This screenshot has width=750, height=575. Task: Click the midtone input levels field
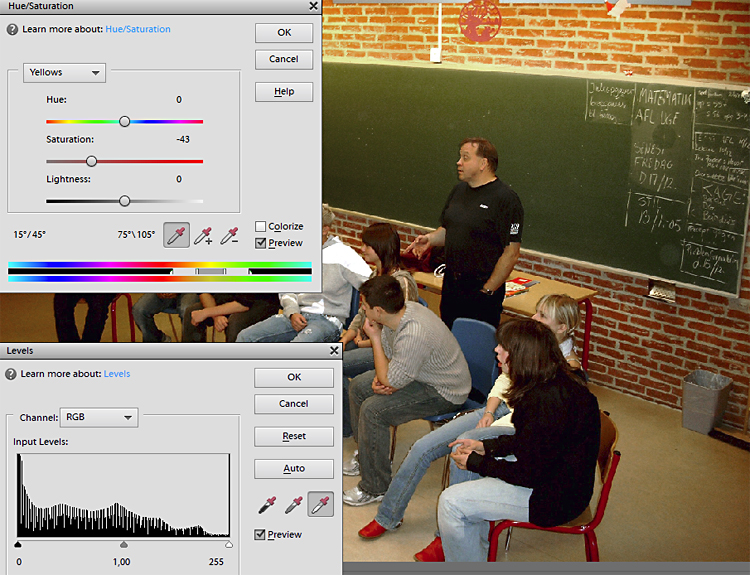pos(121,562)
